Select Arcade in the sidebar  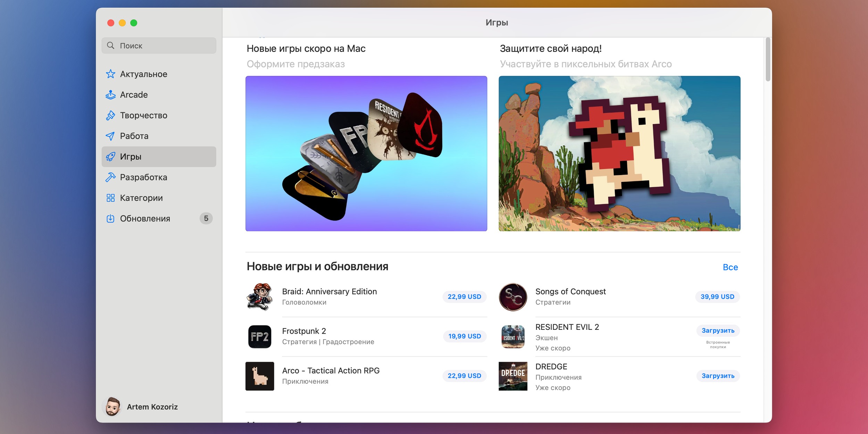click(x=159, y=94)
